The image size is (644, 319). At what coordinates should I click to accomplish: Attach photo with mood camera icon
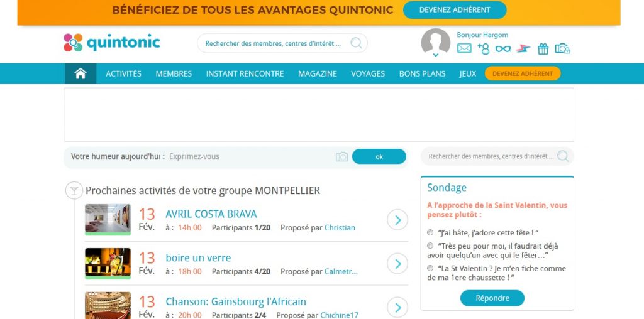tap(341, 156)
